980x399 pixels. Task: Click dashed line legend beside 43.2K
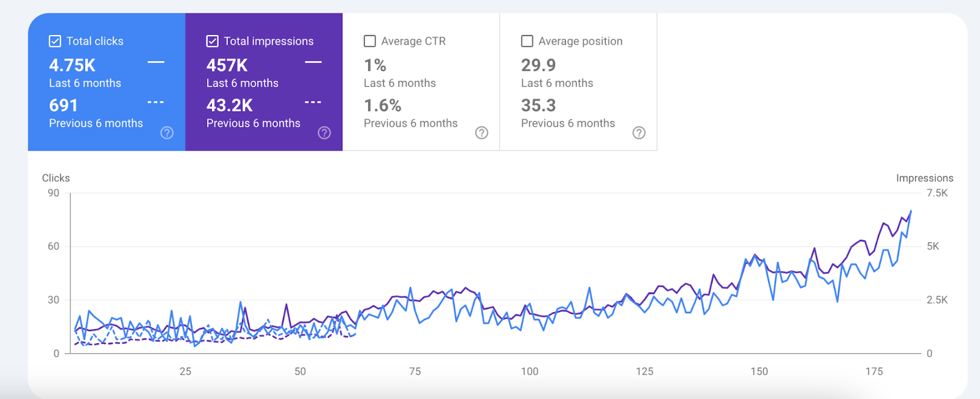click(313, 102)
